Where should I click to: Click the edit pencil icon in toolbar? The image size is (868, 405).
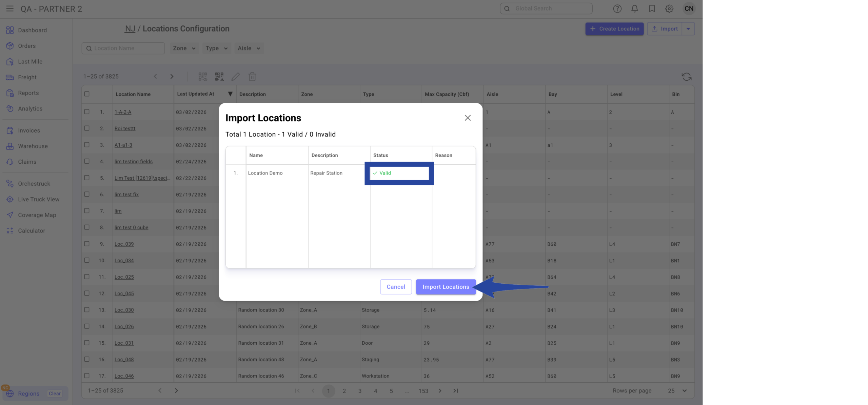click(x=235, y=77)
